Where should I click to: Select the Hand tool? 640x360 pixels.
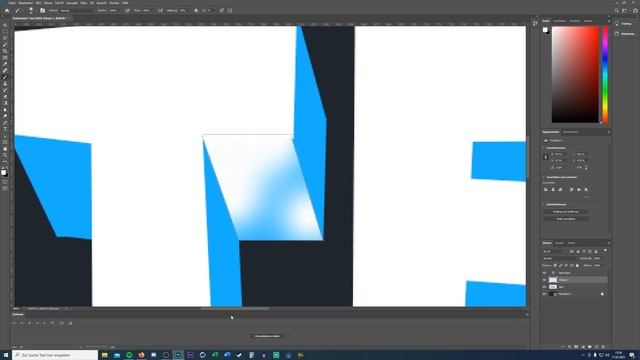point(5,149)
